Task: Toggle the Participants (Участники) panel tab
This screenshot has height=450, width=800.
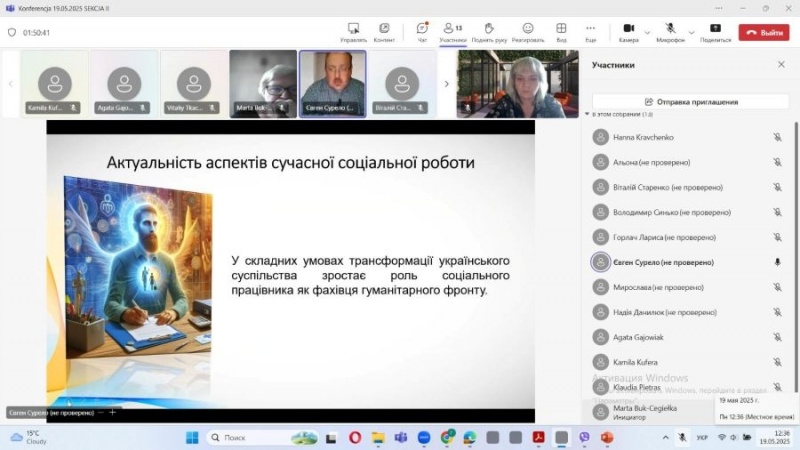Action: [452, 31]
